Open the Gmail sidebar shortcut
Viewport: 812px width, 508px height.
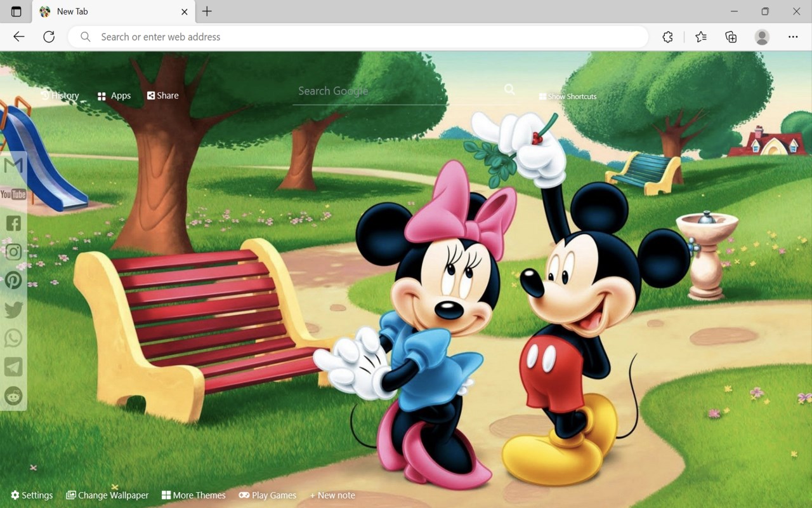(13, 166)
